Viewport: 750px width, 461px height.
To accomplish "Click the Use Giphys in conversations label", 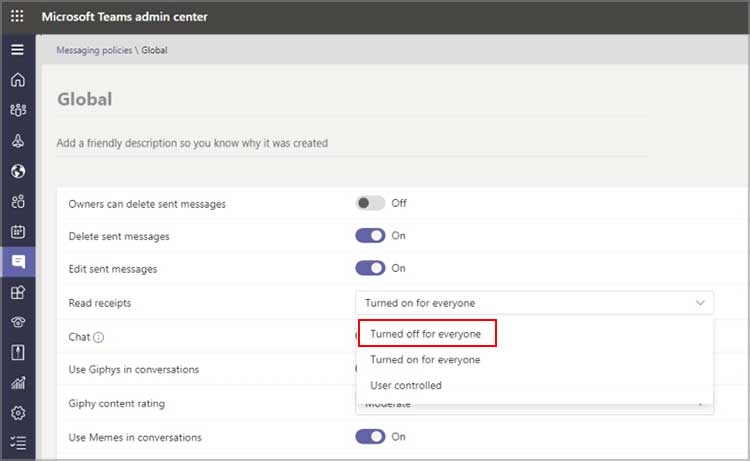I will click(133, 370).
